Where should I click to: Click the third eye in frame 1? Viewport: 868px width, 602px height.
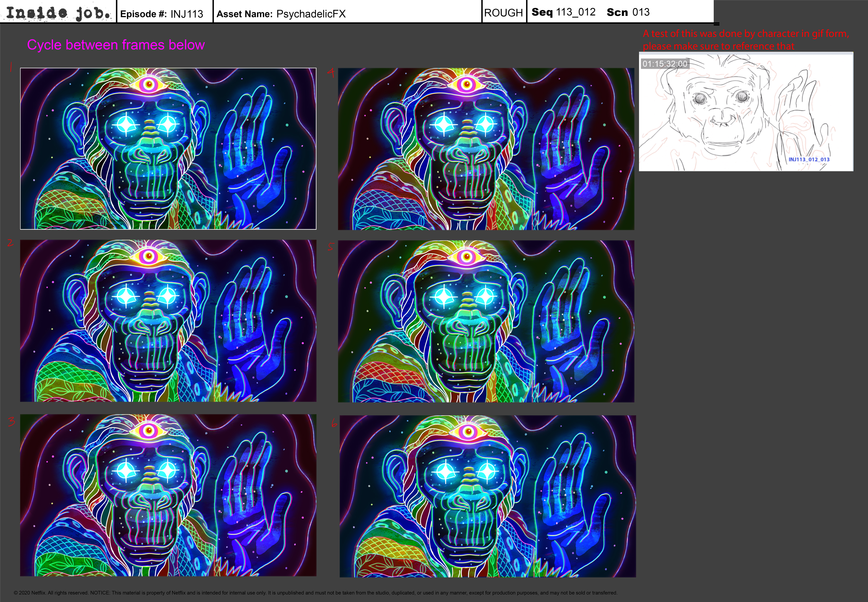click(149, 84)
